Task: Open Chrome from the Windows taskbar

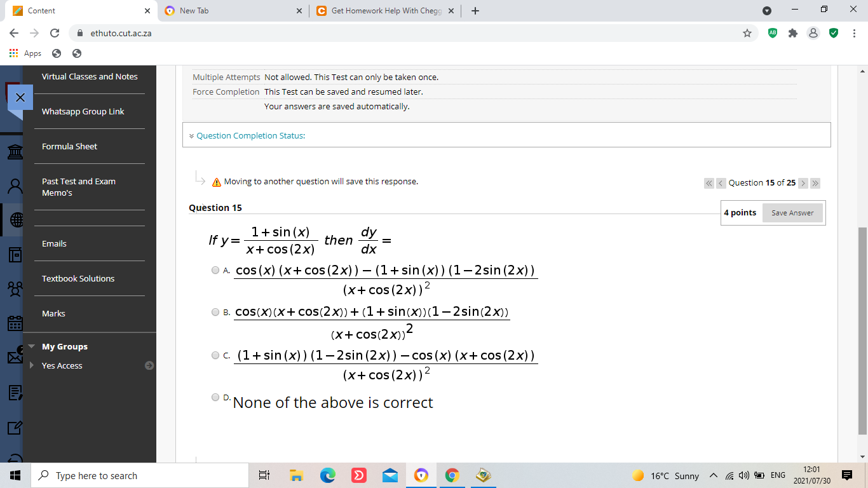Action: coord(452,475)
